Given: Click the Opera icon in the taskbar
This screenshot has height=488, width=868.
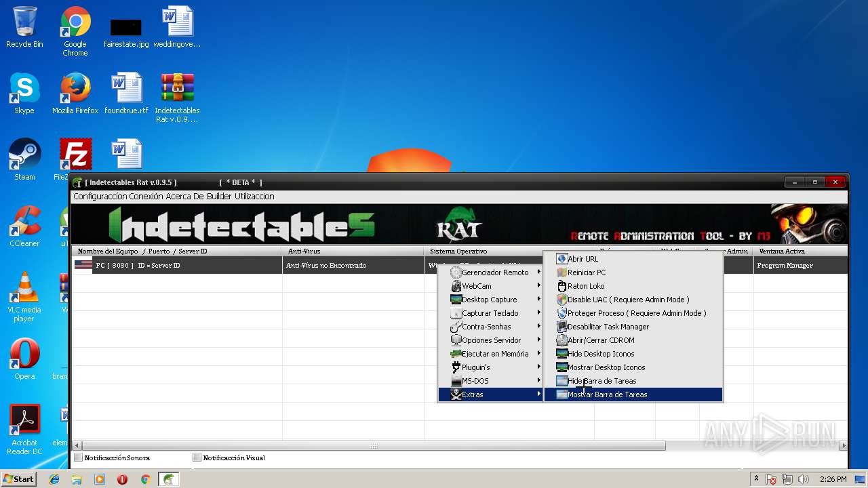Looking at the screenshot, I should point(122,479).
